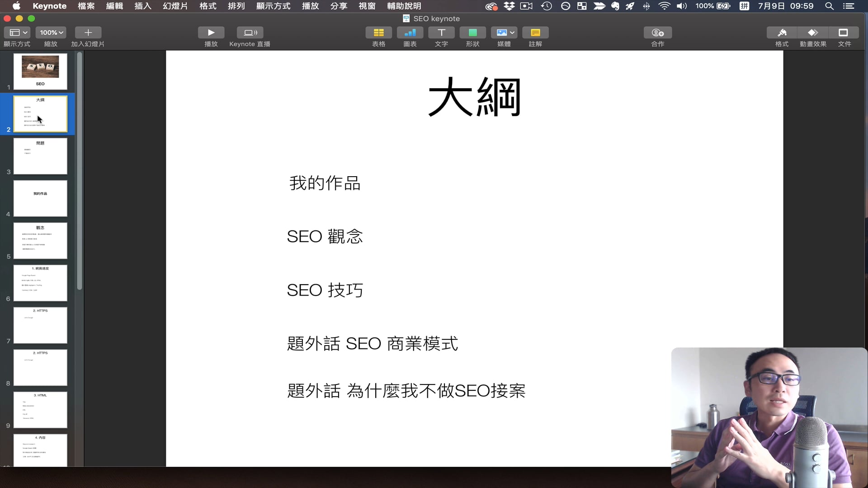
Task: Open the 視窗 menu in the menu bar
Action: [367, 6]
